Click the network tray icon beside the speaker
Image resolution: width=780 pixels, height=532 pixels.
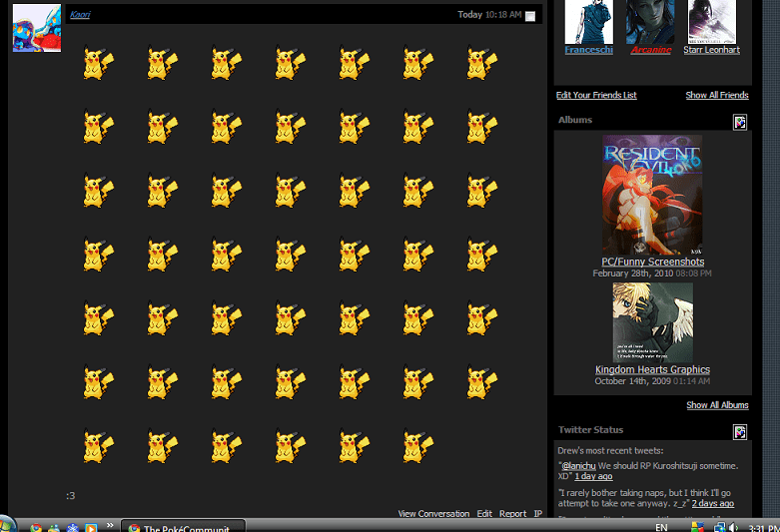719,528
